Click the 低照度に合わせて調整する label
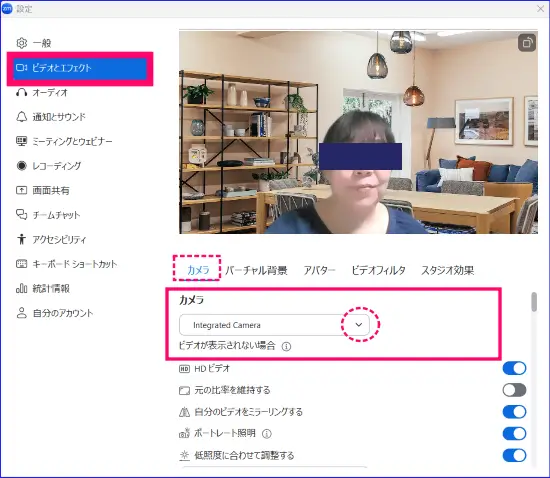This screenshot has width=550, height=478. 244,456
